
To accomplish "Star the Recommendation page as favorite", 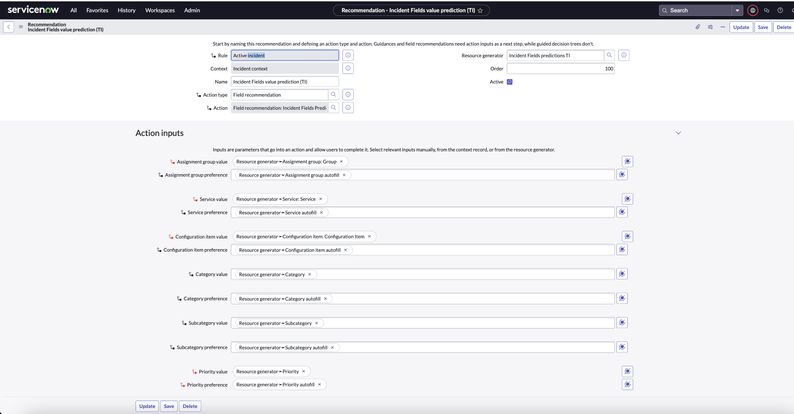I will coord(481,10).
